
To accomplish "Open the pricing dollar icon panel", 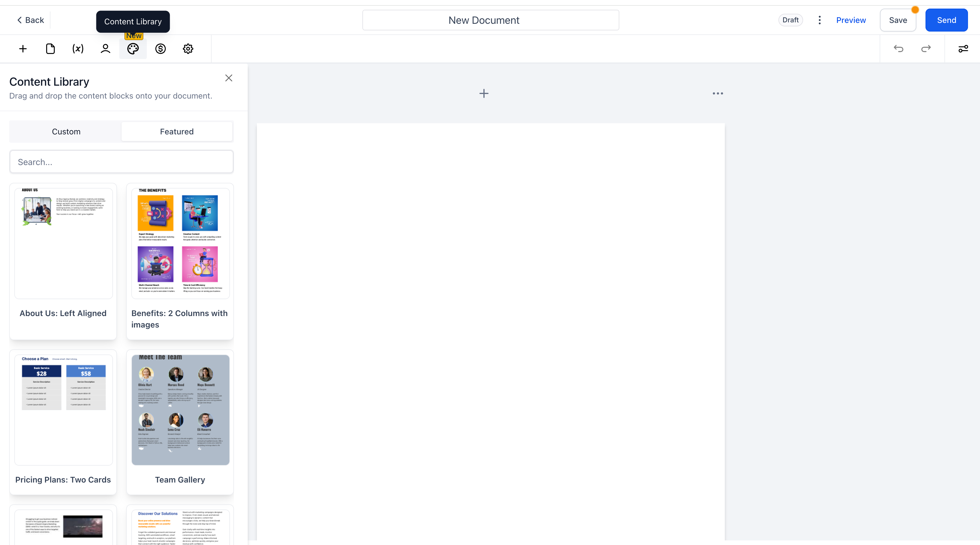I will (x=160, y=49).
